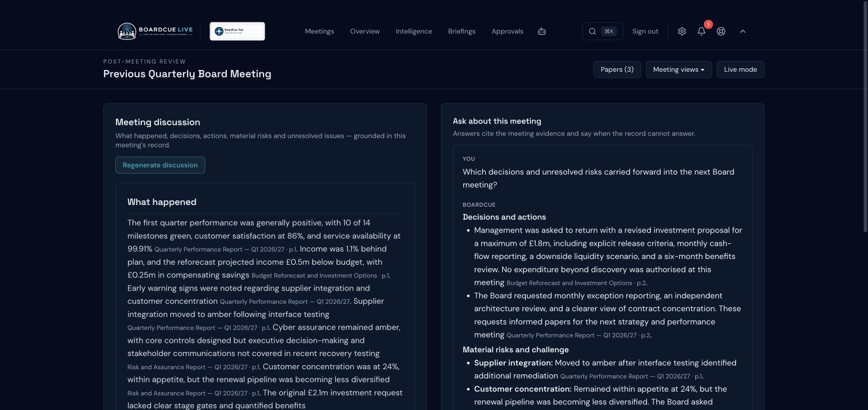Switch to the Briefings nav item

coord(462,32)
